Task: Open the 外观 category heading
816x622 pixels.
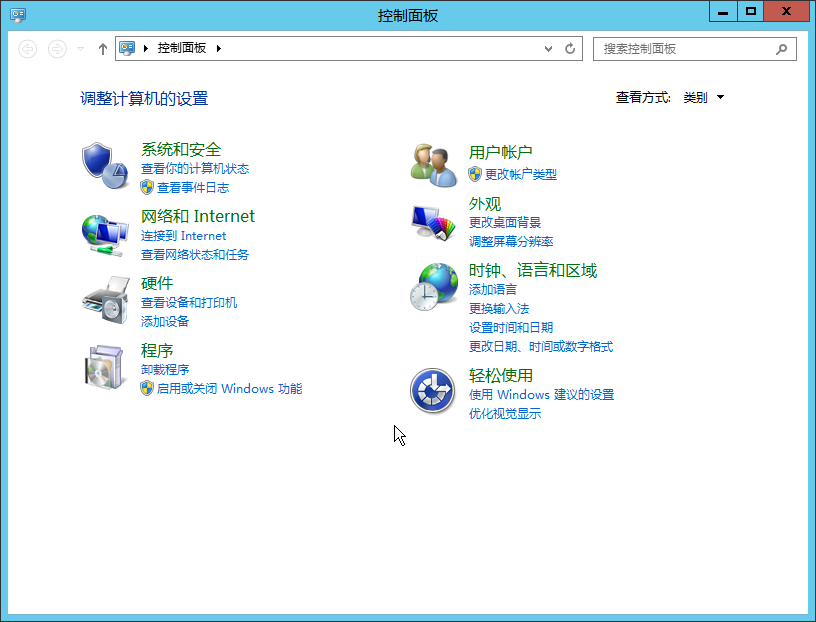Action: pos(484,204)
